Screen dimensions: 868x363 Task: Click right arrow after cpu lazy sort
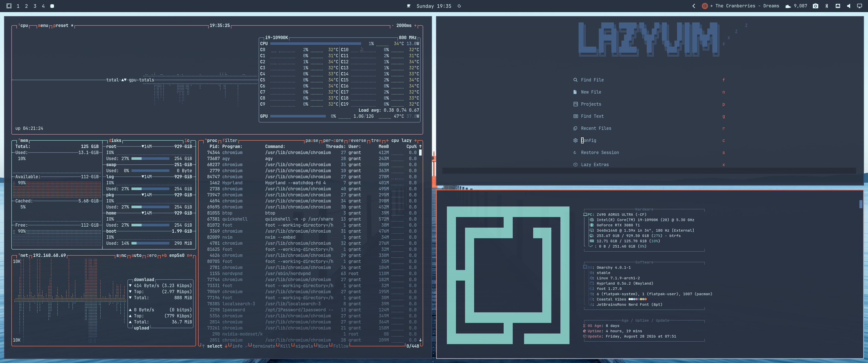[415, 140]
